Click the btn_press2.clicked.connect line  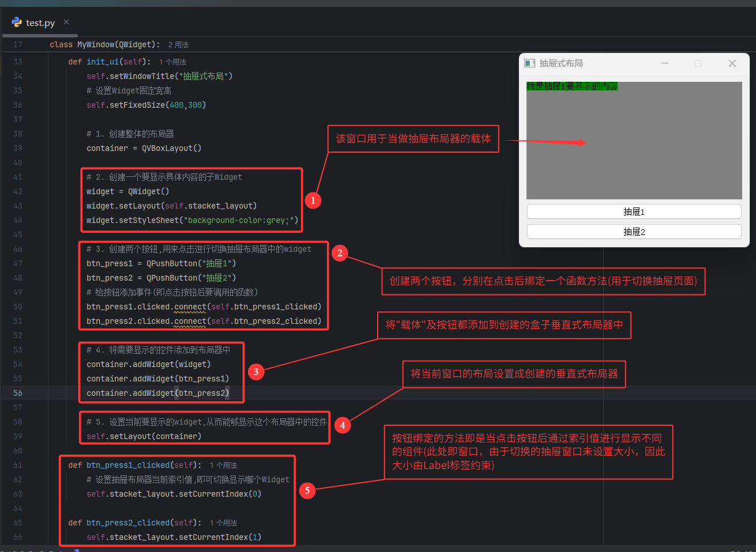click(204, 321)
